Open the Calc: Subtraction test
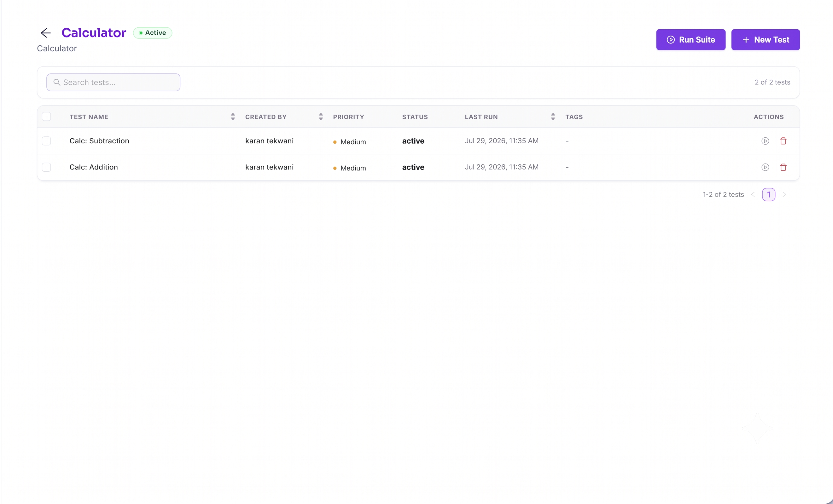This screenshot has height=504, width=833. click(x=99, y=141)
